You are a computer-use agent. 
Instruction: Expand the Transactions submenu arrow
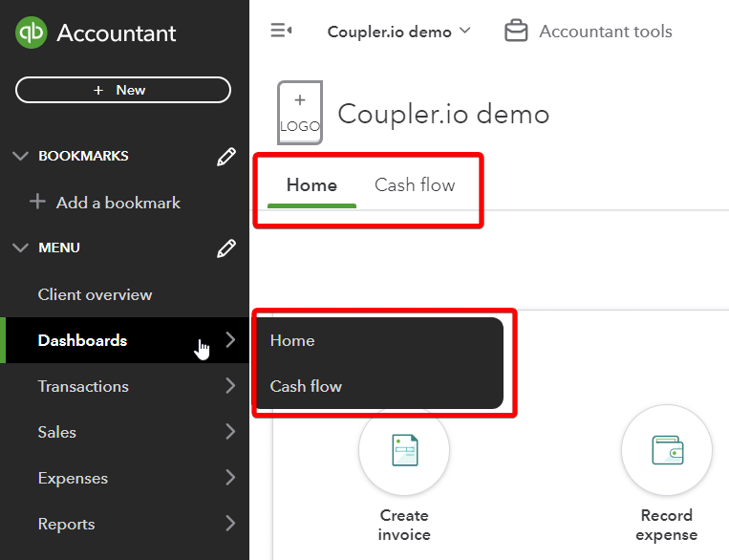pyautogui.click(x=230, y=385)
